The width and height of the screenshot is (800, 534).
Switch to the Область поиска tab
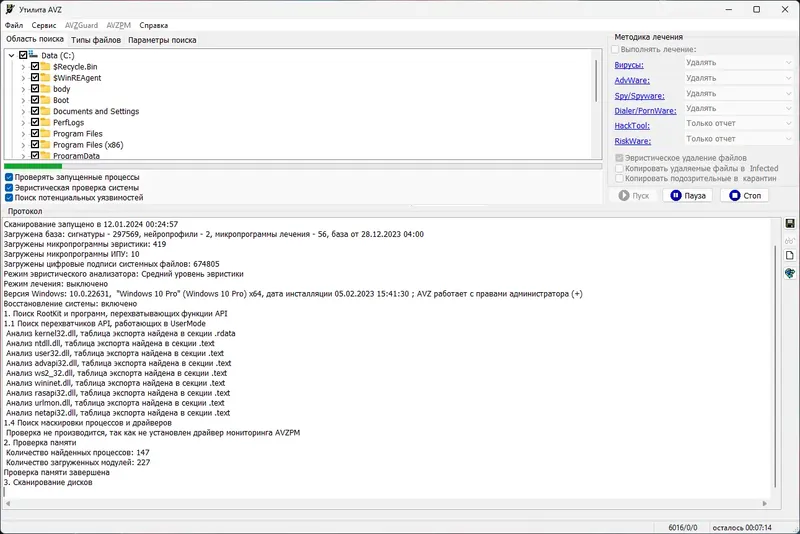click(35, 39)
